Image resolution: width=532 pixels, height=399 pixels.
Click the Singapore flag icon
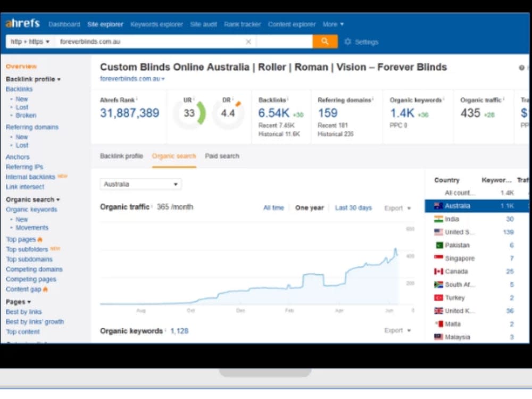click(438, 258)
